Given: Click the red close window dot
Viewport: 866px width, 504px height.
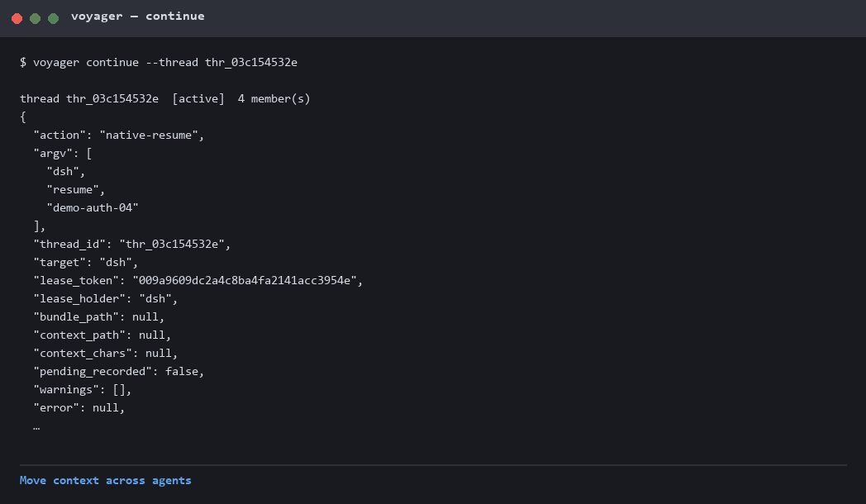Looking at the screenshot, I should tap(17, 19).
